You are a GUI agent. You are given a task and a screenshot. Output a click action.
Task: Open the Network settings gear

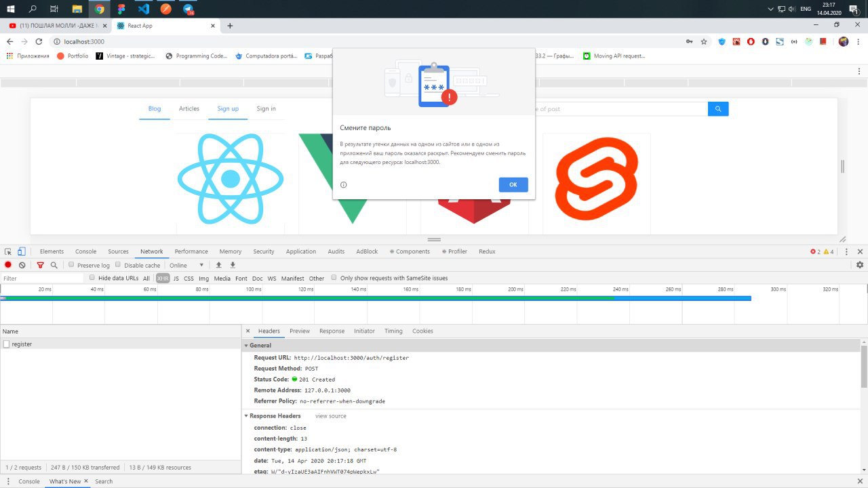860,265
